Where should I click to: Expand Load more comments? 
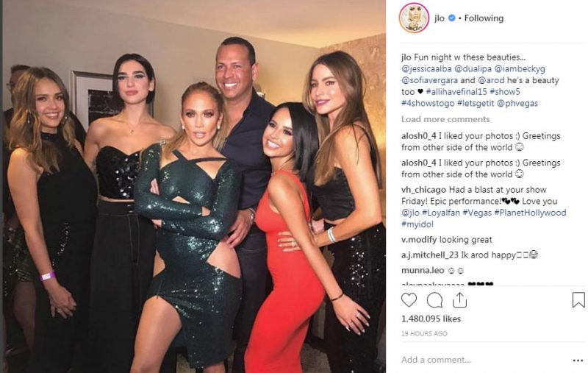tap(445, 119)
